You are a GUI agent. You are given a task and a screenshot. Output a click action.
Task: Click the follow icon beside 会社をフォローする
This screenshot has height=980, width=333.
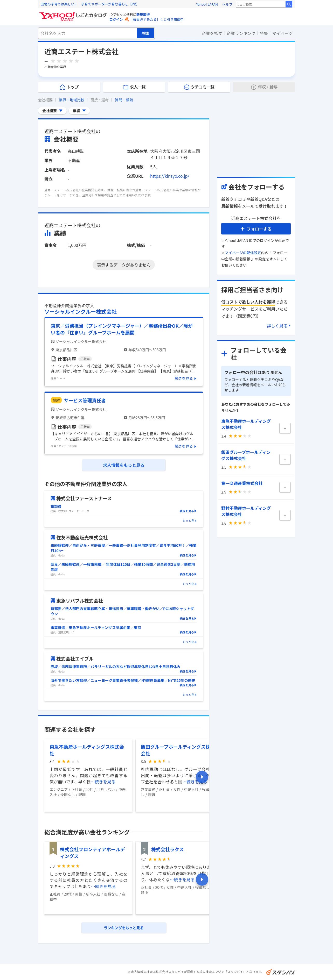224,187
